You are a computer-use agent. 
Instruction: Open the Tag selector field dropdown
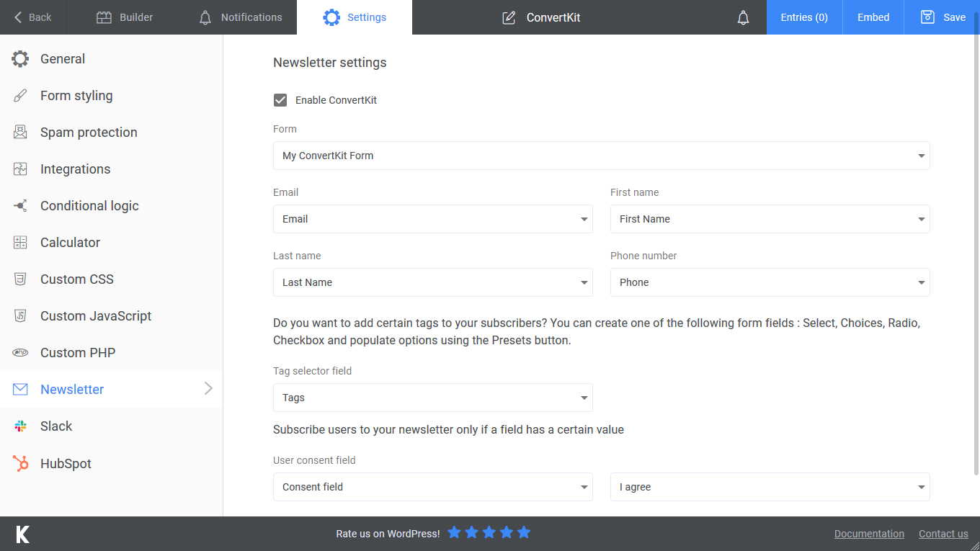coord(433,398)
